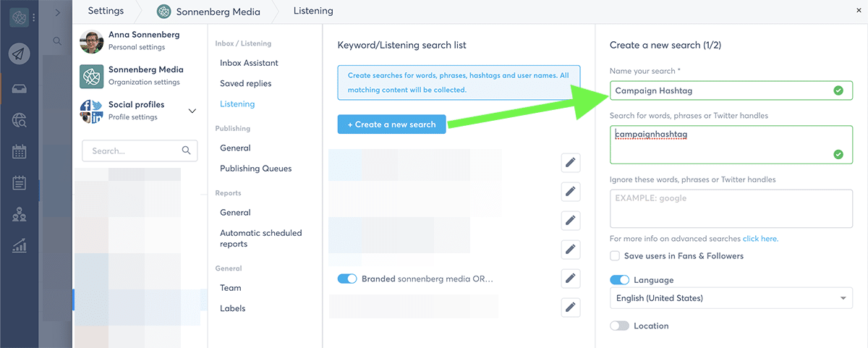This screenshot has height=348, width=868.
Task: Open the Listening globe search icon
Action: pos(20,121)
